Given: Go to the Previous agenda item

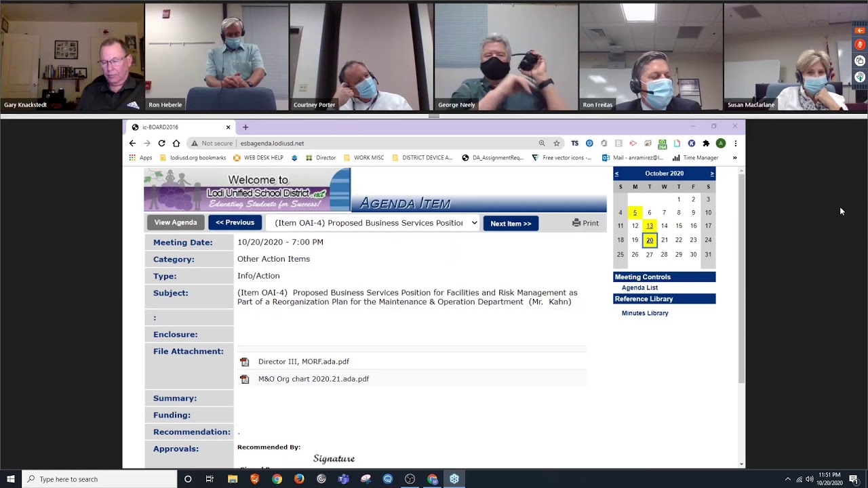Looking at the screenshot, I should click(x=235, y=222).
